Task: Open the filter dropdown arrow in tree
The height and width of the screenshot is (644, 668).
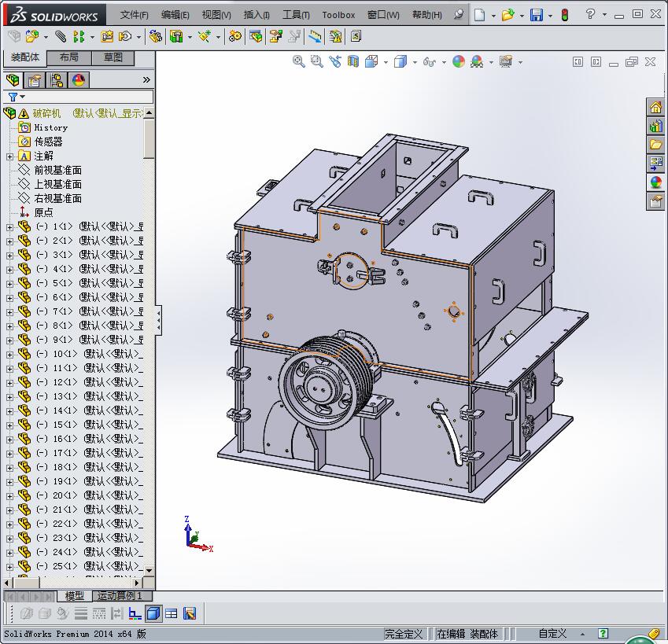Action: 23,97
